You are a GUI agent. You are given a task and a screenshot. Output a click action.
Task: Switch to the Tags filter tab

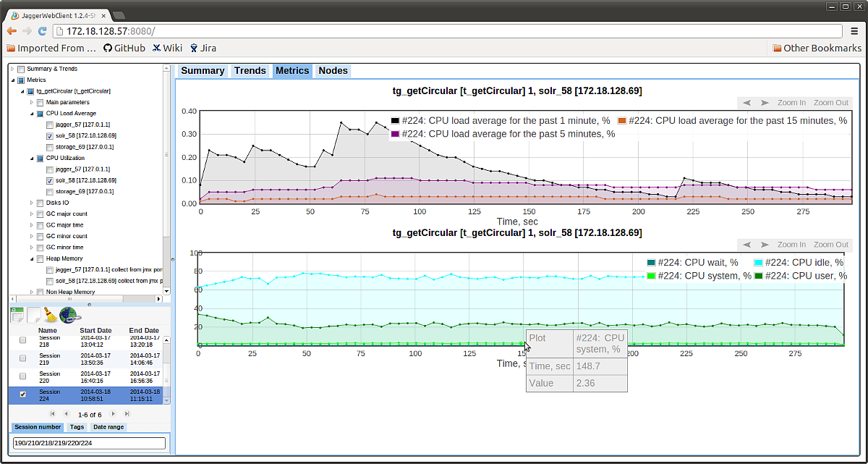77,427
